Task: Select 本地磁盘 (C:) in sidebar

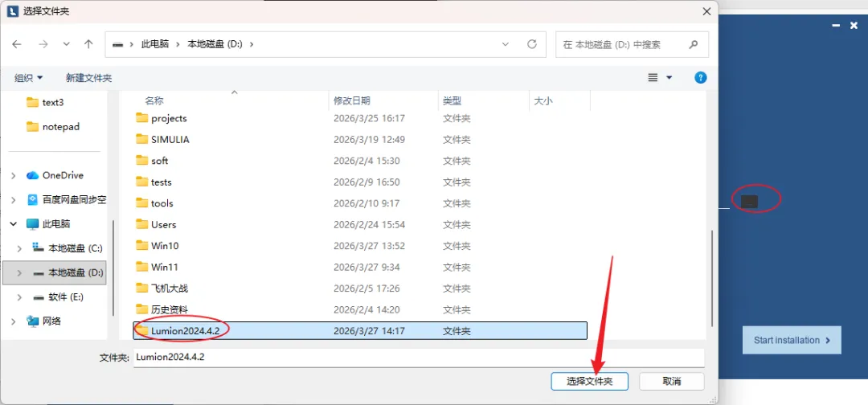Action: click(76, 248)
